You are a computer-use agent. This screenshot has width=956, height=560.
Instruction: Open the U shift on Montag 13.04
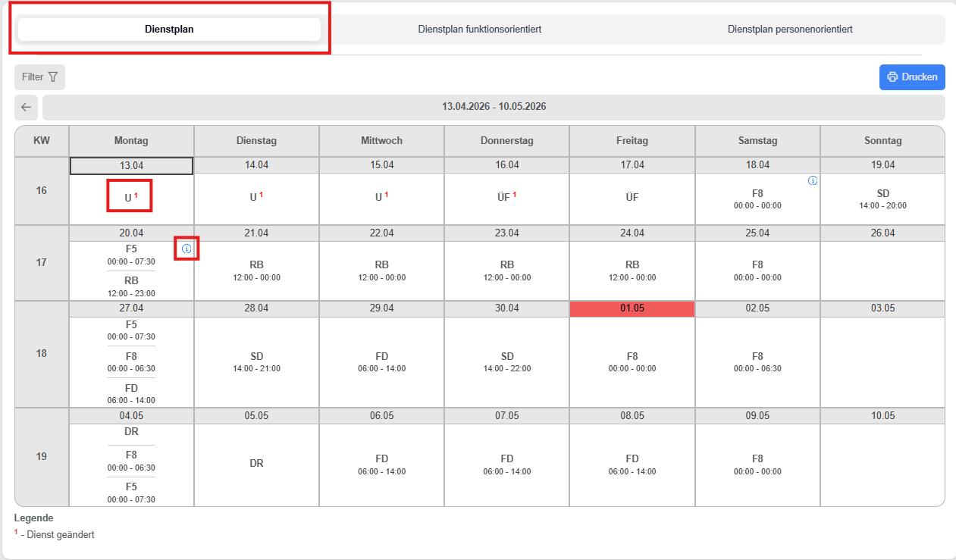tap(130, 199)
